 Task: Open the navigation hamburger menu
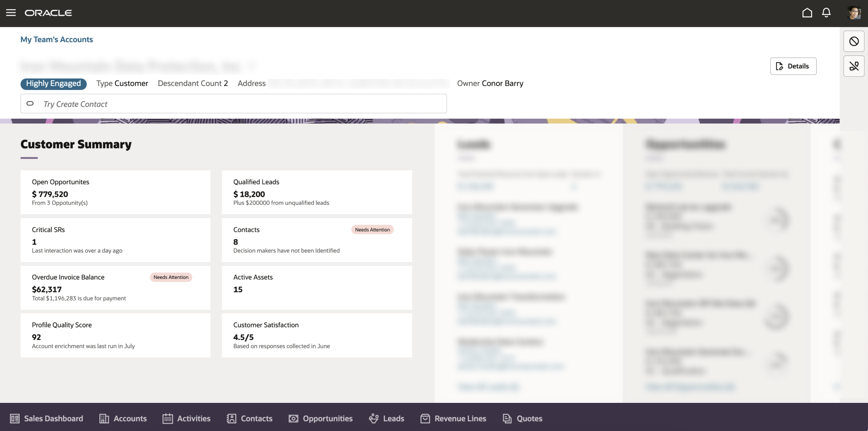coord(11,13)
